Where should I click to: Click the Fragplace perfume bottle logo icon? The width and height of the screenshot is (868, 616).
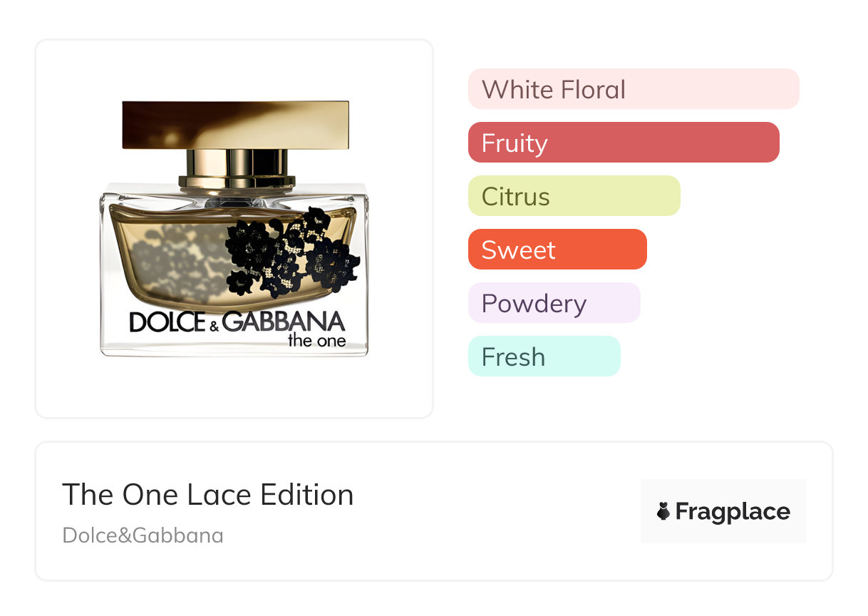pyautogui.click(x=663, y=511)
